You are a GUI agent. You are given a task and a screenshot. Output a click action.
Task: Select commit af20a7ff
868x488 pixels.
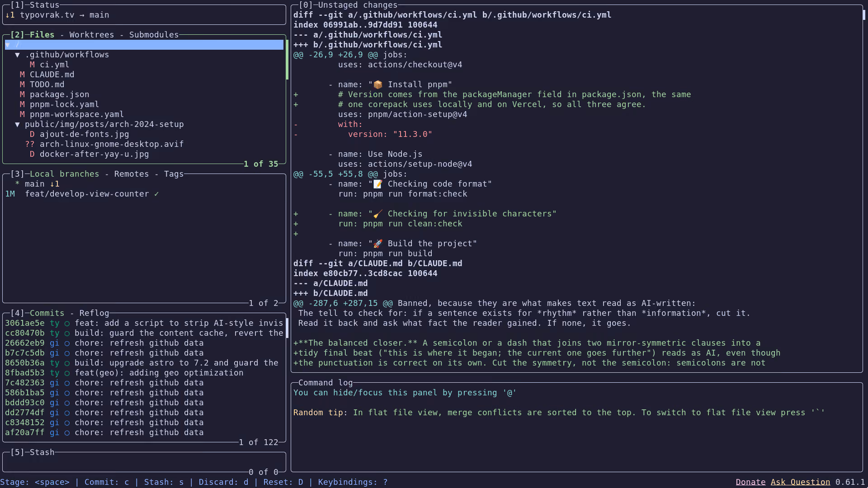point(144,432)
